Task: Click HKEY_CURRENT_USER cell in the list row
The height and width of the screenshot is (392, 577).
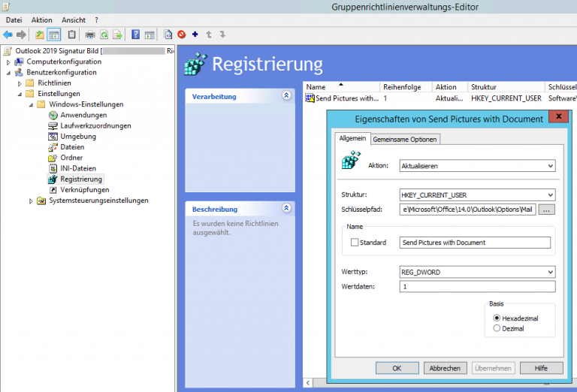Action: (506, 98)
